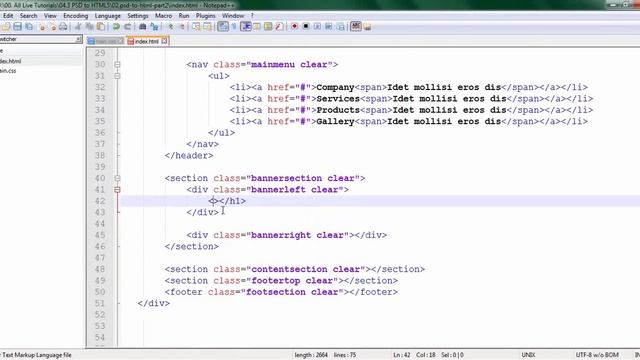Screen dimensions: 640x360
Task: Click Run macro multiple times icon
Action: coord(329,27)
